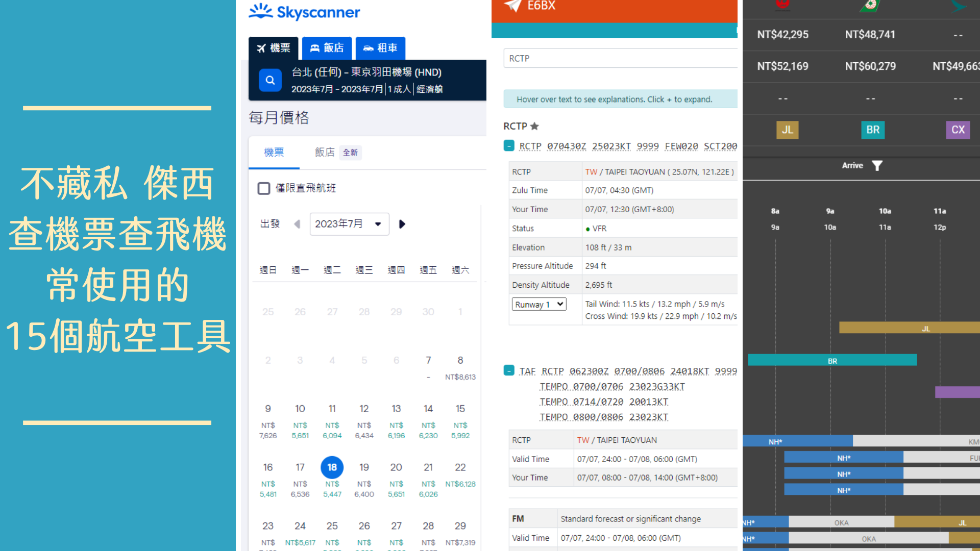The image size is (980, 551).
Task: Select the BR airline badge
Action: 873,130
